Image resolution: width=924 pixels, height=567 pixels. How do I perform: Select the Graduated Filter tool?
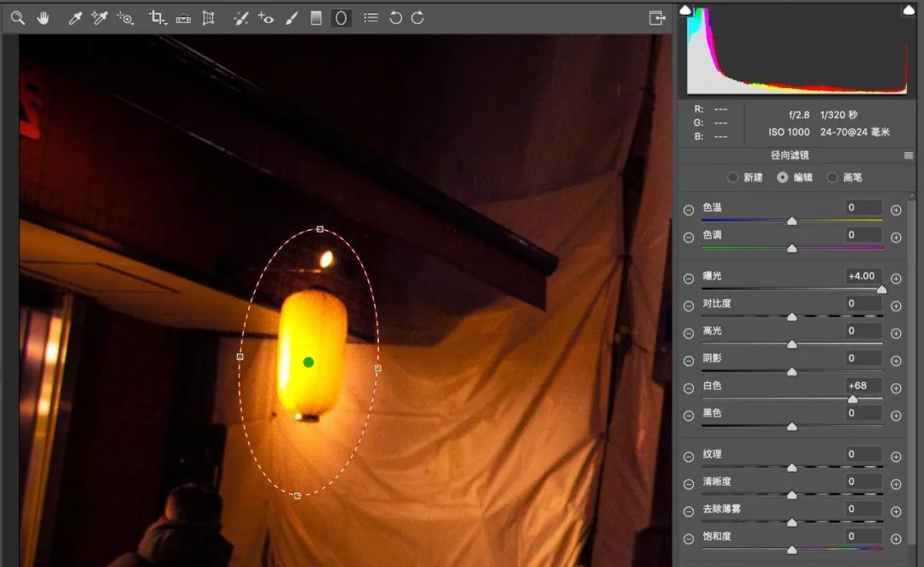pos(316,18)
